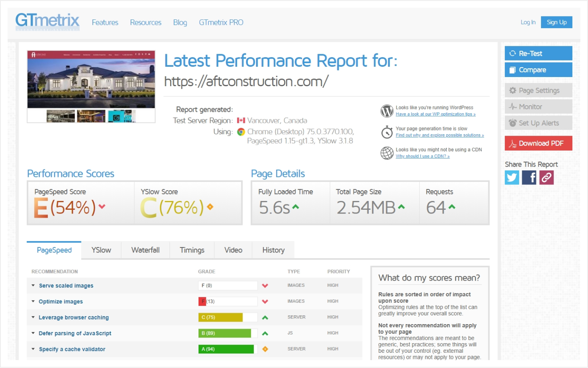Click the B (89) grade bar
588x368 pixels.
click(228, 333)
